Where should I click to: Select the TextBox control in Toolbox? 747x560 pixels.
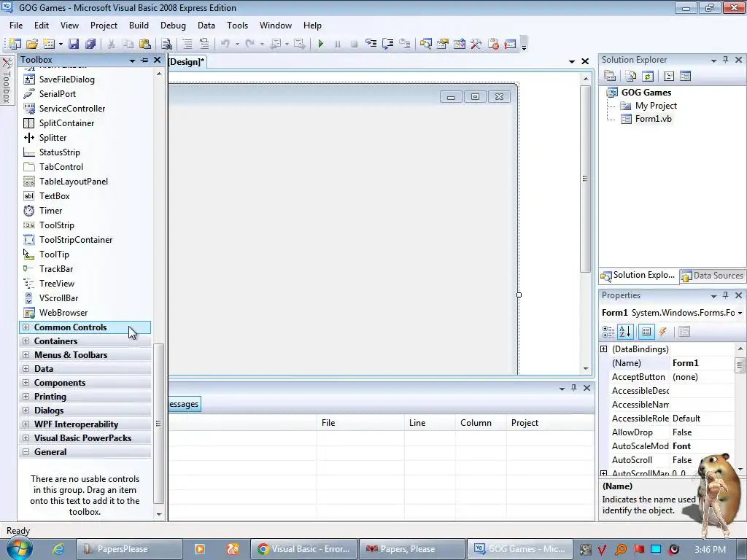pyautogui.click(x=54, y=196)
